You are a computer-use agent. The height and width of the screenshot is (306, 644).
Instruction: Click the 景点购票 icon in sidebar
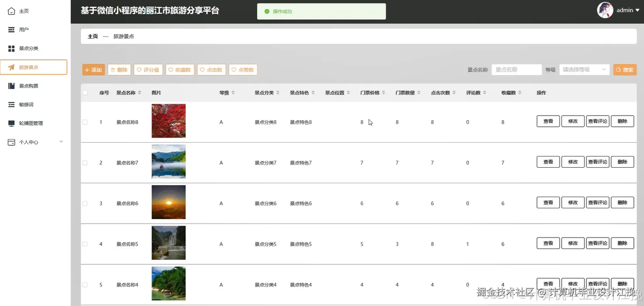(12, 86)
